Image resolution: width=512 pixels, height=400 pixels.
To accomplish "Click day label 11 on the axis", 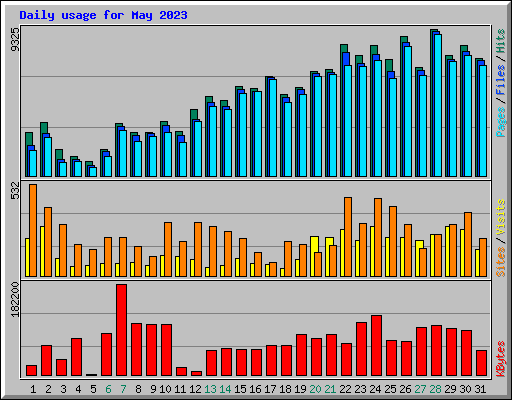I will (x=180, y=389).
